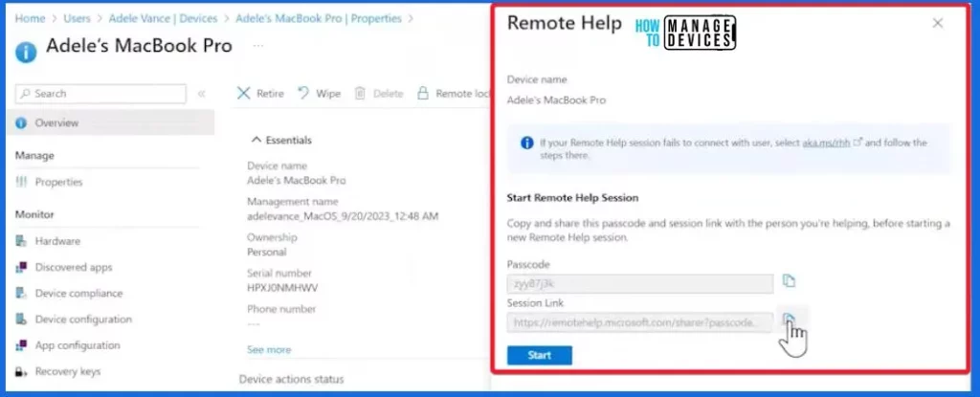Click the Start button

click(540, 355)
